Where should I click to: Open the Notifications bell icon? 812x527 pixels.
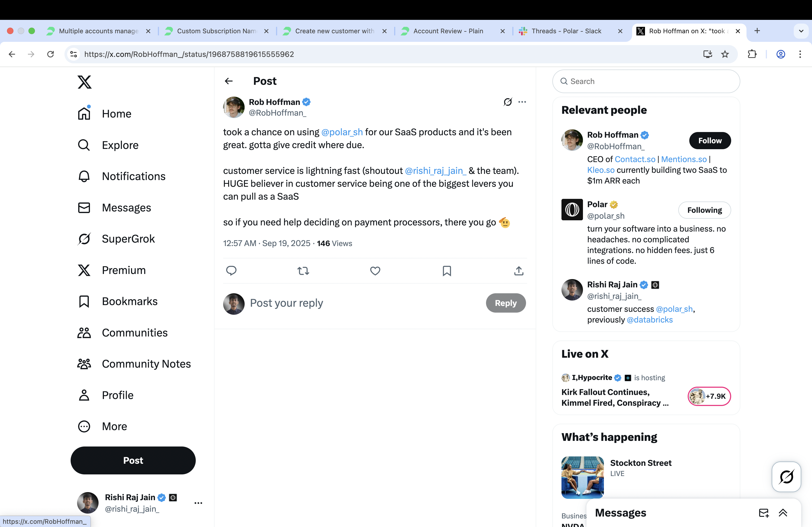[x=84, y=176]
